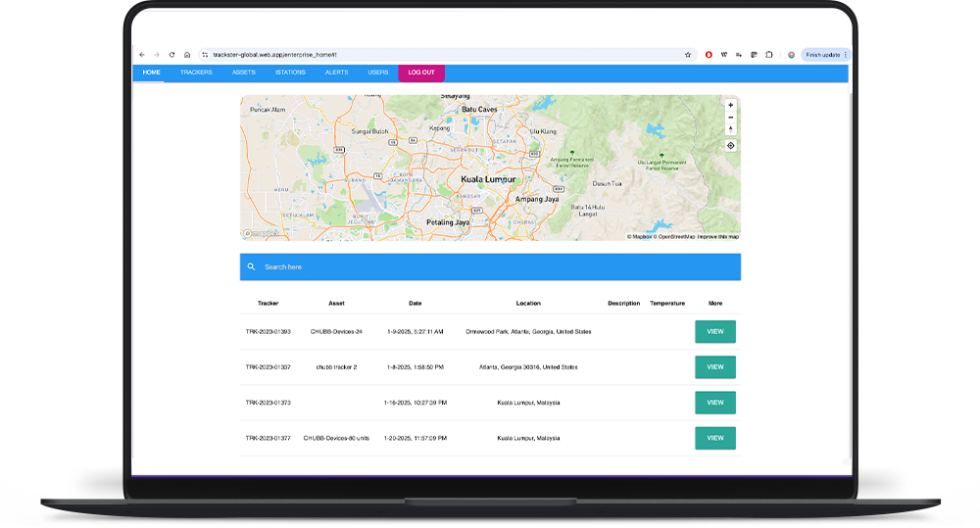Click the red Opera-style extension icon
Viewport: 980px width, 528px height.
pos(709,55)
